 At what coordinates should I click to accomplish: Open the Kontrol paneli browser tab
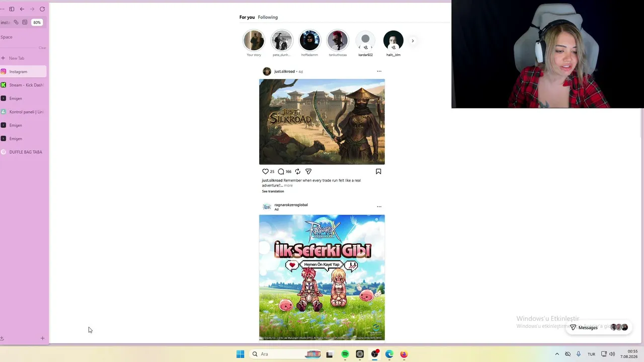[x=23, y=112]
